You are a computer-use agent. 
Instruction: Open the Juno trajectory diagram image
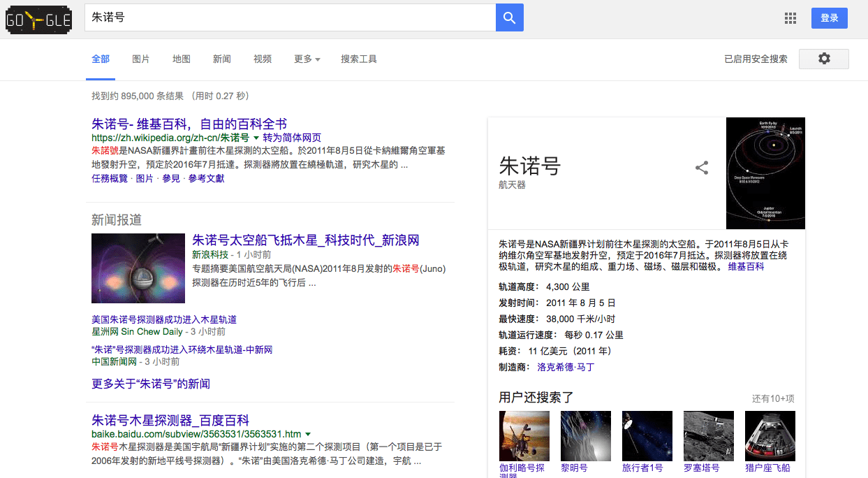pyautogui.click(x=765, y=173)
